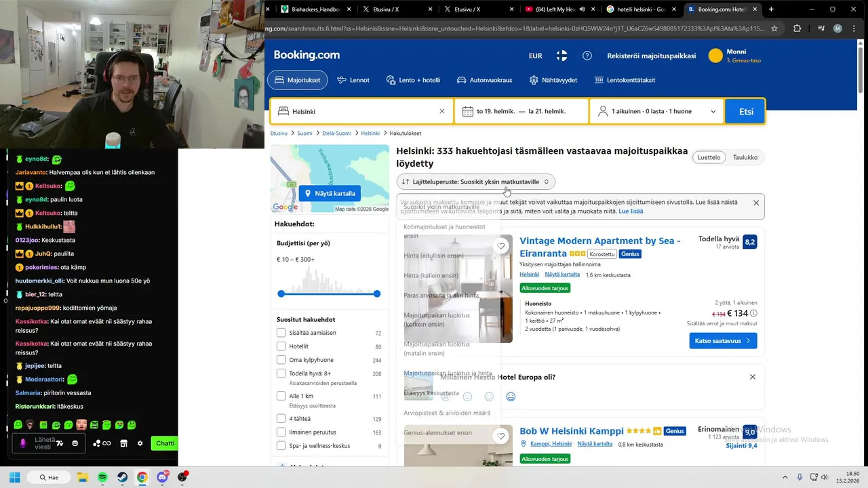This screenshot has width=868, height=488.
Task: Expand the guests and rooms selector
Action: 657,111
